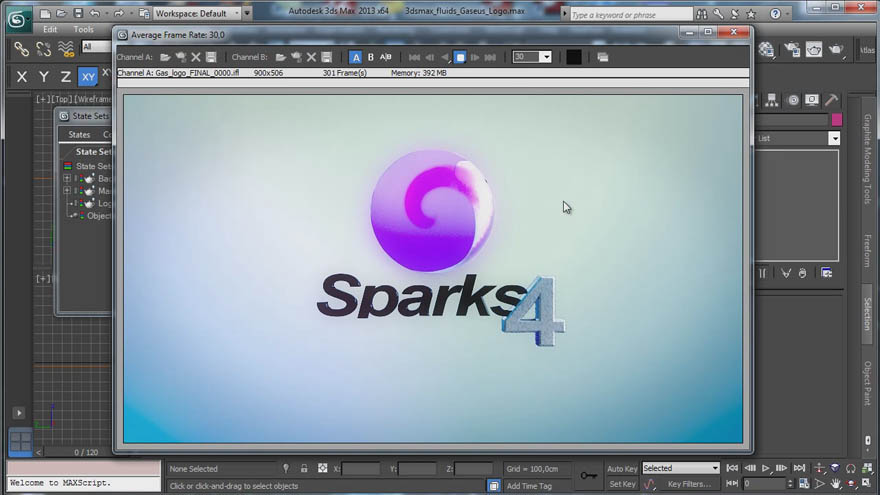Click the New Scene icon in quick access toolbar
880x495 pixels.
pyautogui.click(x=45, y=13)
